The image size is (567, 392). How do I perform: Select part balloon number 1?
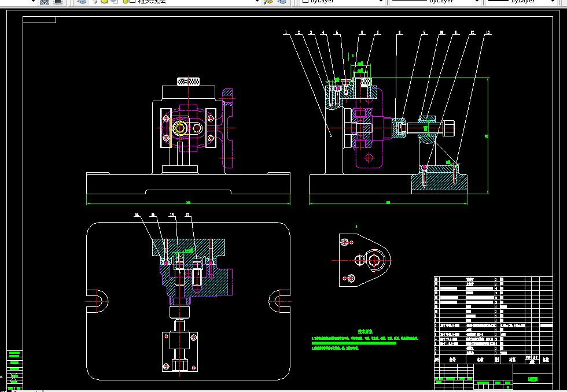point(286,32)
